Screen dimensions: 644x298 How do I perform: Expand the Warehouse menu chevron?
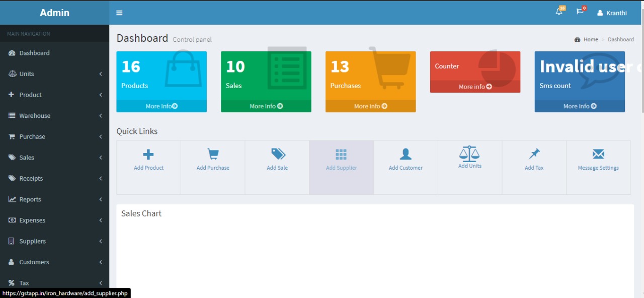(101, 116)
